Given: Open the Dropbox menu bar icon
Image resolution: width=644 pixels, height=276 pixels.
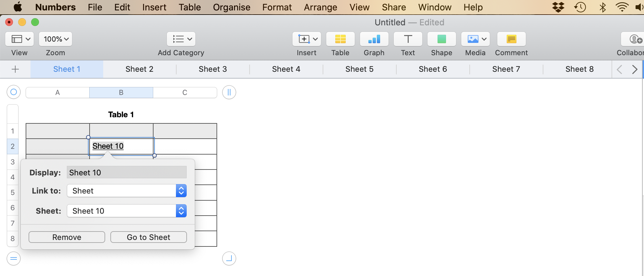Looking at the screenshot, I should point(558,7).
